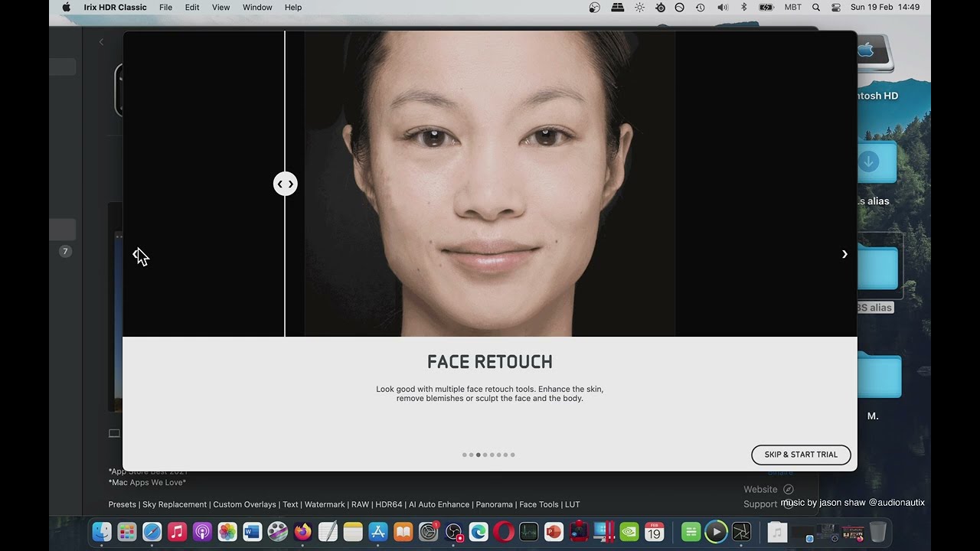Viewport: 980px width, 551px height.
Task: Open the Help menu
Action: [293, 8]
